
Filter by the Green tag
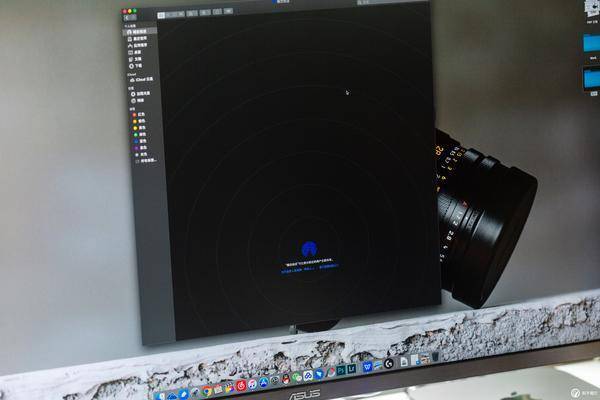tap(140, 134)
